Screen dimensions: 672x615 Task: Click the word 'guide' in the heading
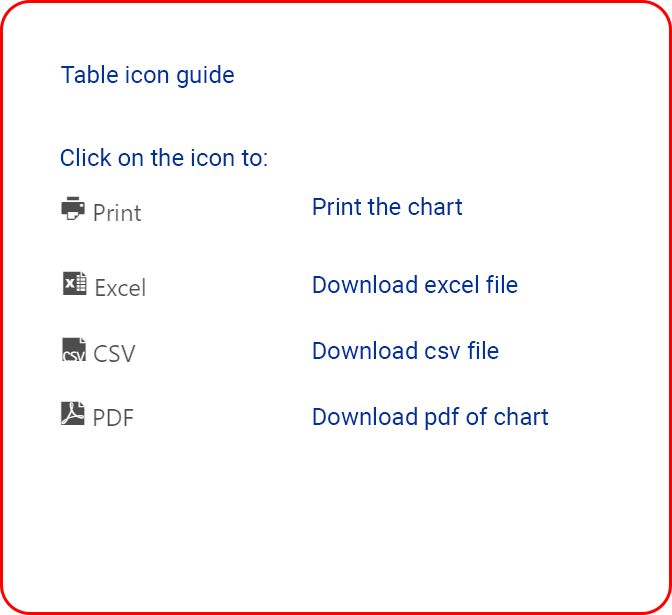[208, 75]
